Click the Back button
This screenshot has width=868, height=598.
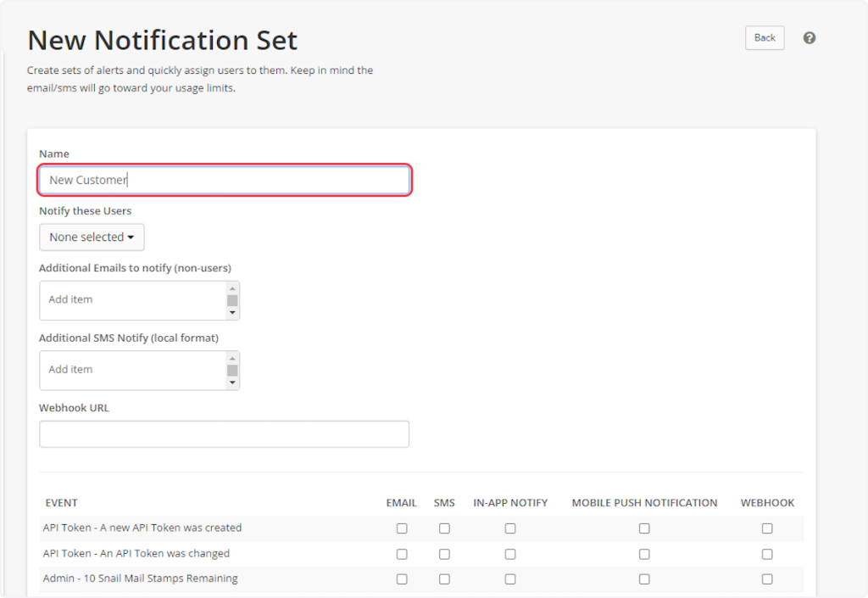(x=765, y=38)
